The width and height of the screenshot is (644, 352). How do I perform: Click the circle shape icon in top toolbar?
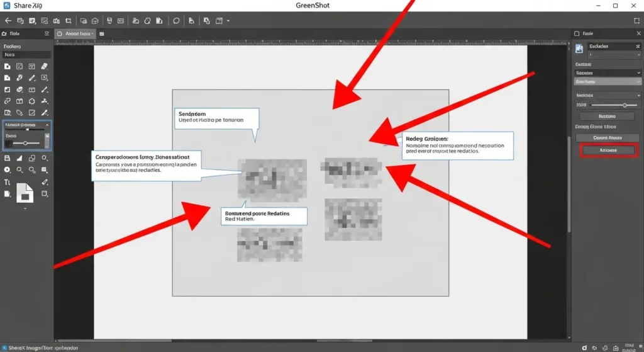176,21
